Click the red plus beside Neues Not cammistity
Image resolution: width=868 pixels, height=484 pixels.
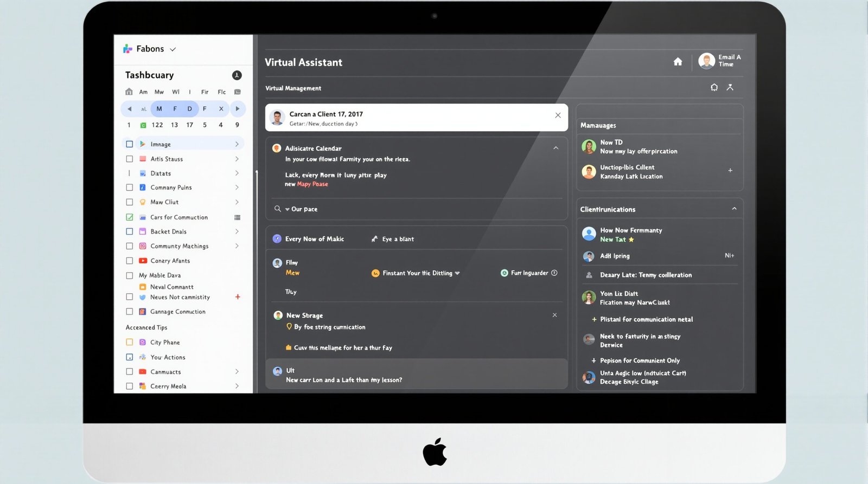point(238,297)
